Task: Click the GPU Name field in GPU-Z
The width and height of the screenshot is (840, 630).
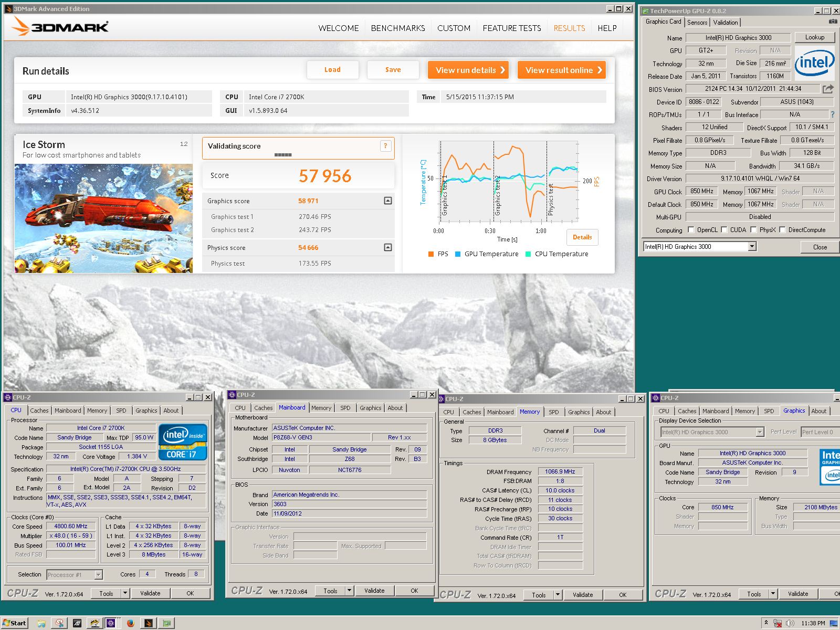Action: (738, 38)
